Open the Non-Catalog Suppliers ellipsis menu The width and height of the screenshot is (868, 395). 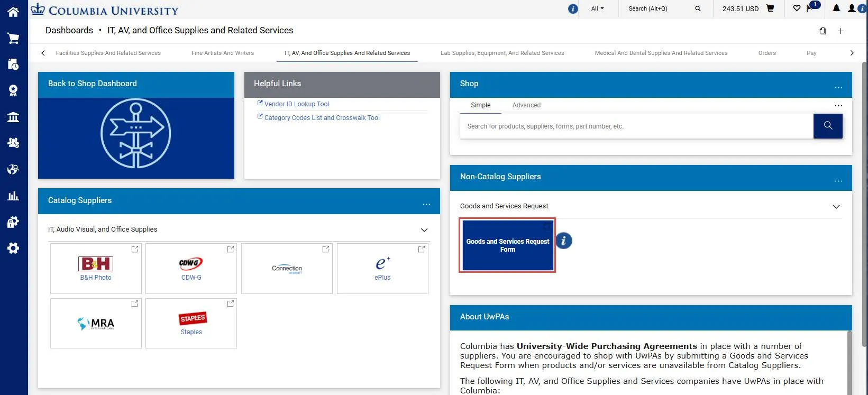838,181
